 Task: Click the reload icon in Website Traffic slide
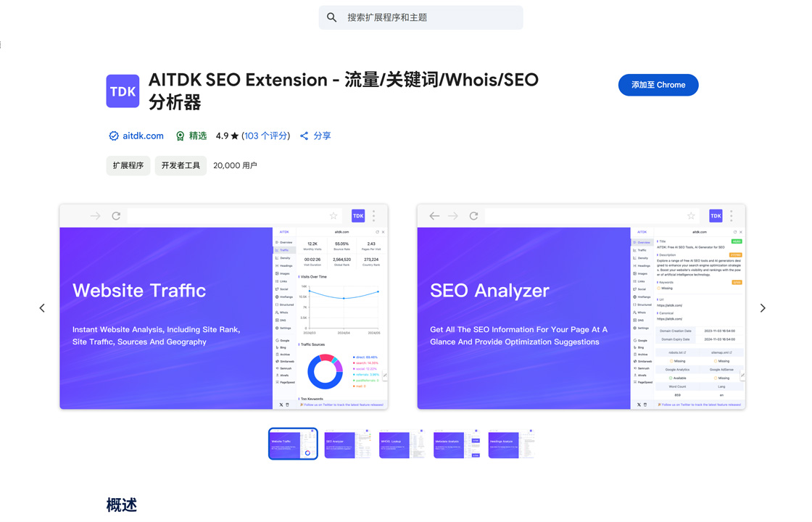(116, 216)
